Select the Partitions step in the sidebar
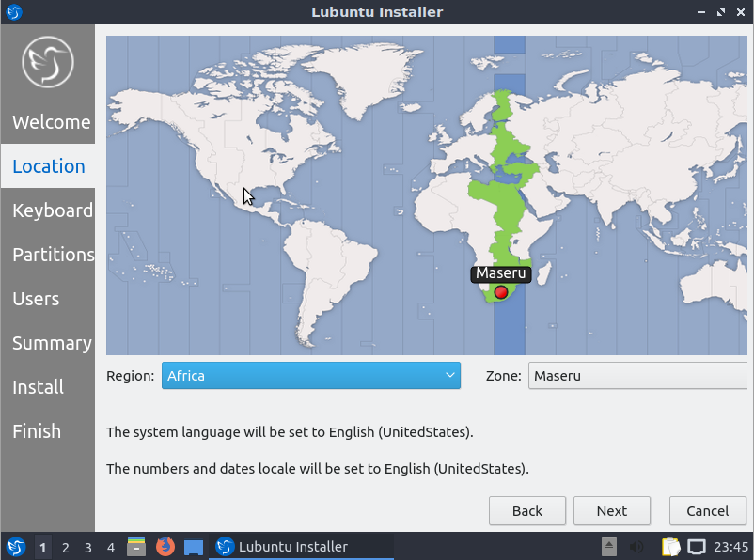This screenshot has height=560, width=754. [53, 255]
